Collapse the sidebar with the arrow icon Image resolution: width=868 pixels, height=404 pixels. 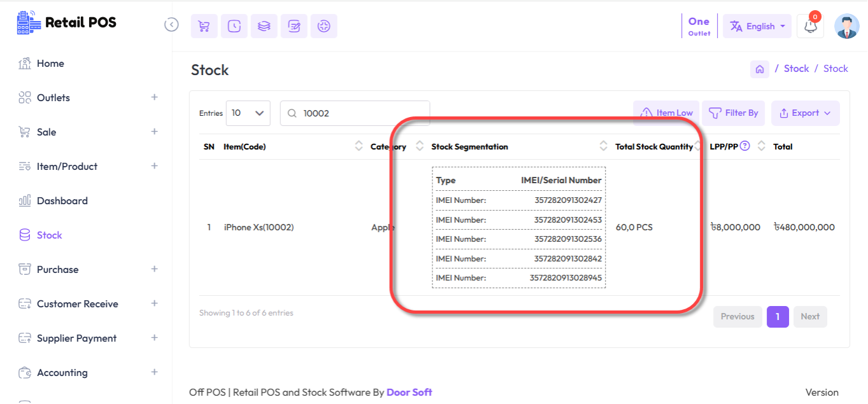pyautogui.click(x=171, y=25)
